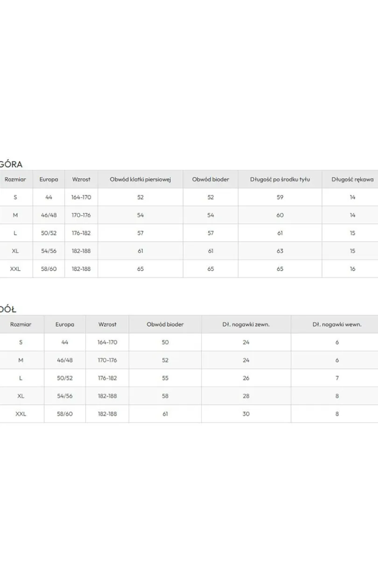Select the DÓŁ table heading
This screenshot has width=378, height=588.
click(x=8, y=309)
